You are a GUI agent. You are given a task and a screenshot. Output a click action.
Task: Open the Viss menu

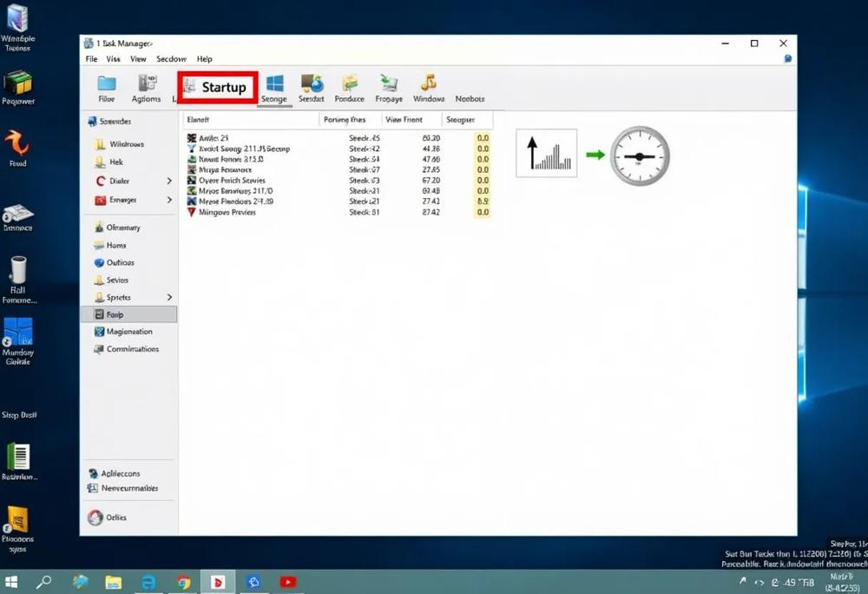[113, 59]
